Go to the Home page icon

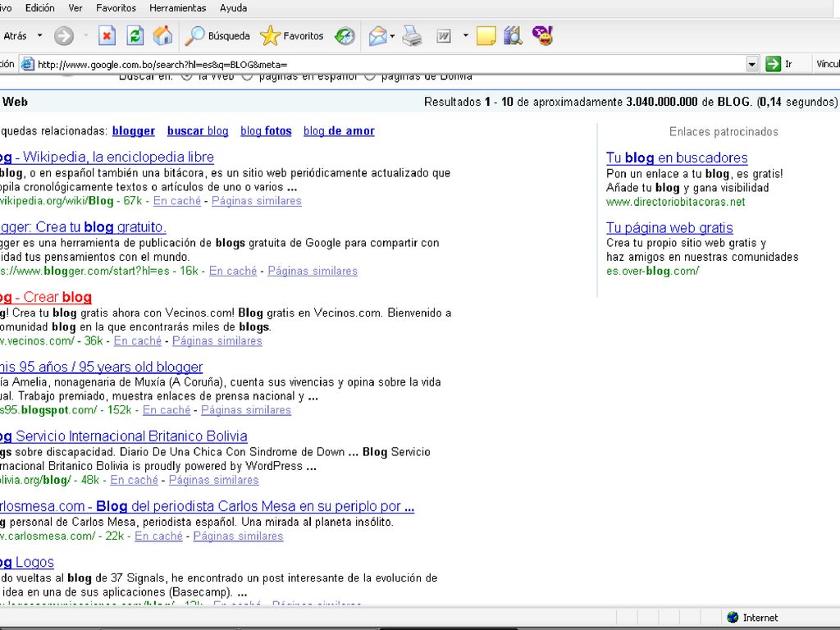coord(163,36)
